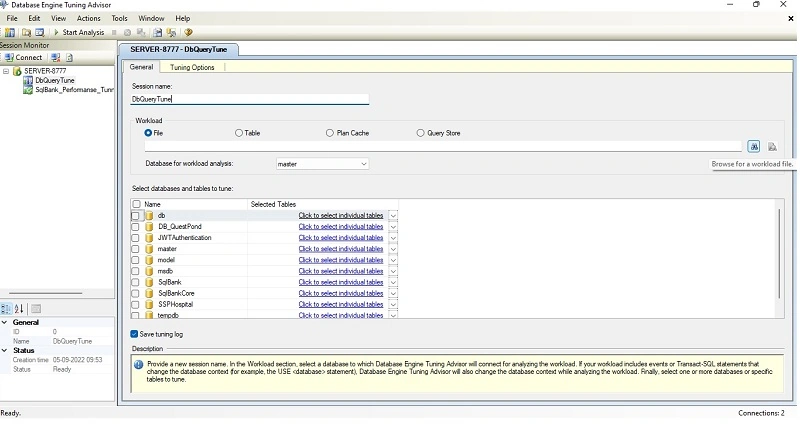The image size is (800, 426).
Task: Open Database for workload analysis dropdown
Action: tap(322, 164)
